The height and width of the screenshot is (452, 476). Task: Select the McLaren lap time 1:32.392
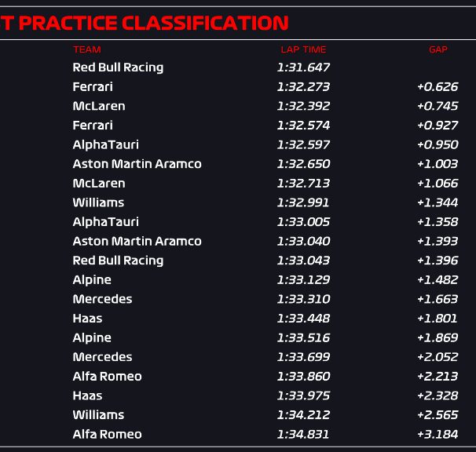click(303, 106)
